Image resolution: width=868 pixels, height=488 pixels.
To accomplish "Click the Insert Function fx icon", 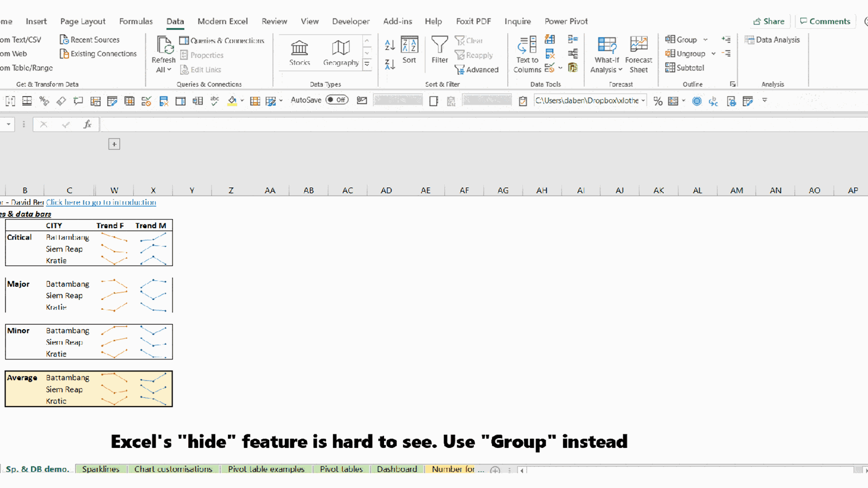I will 87,125.
